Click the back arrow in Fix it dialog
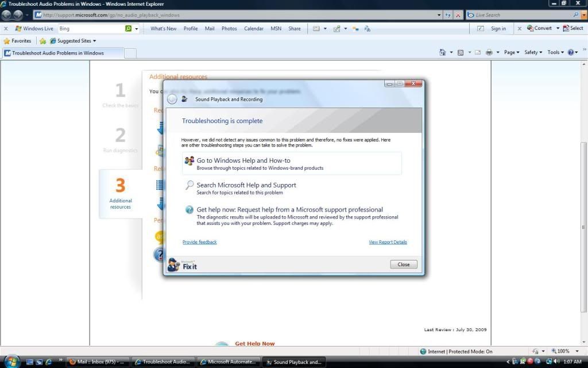 coord(172,99)
